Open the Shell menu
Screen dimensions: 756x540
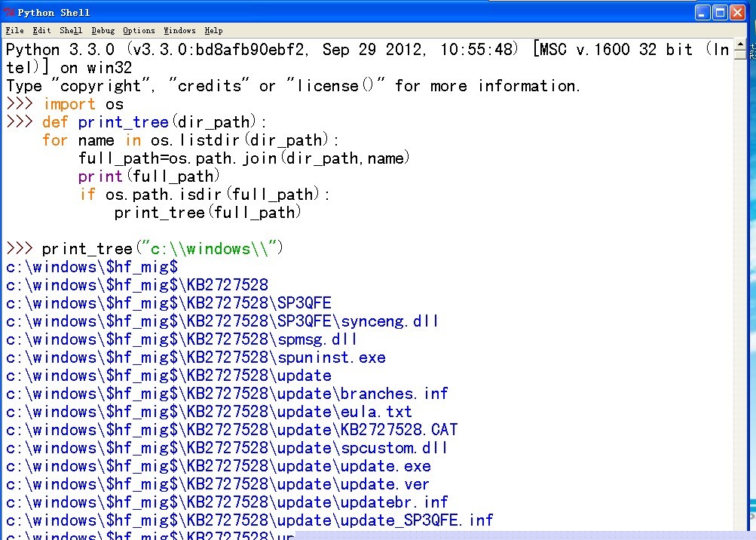pos(70,31)
